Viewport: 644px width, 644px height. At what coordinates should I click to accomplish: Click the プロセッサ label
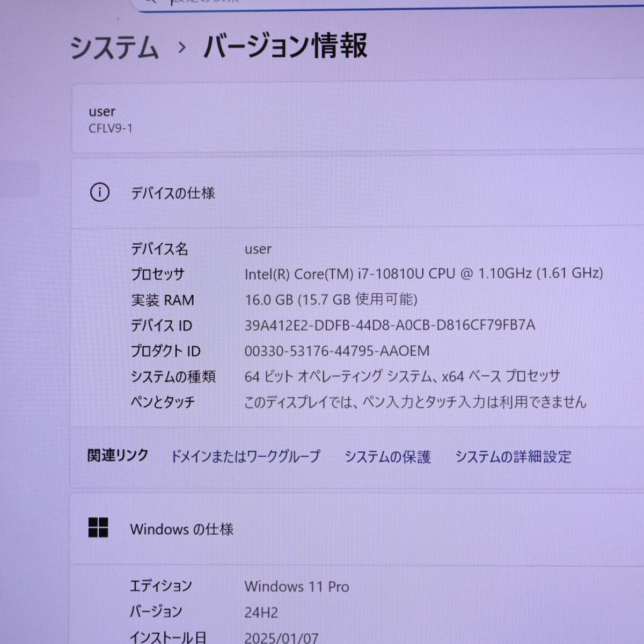158,274
